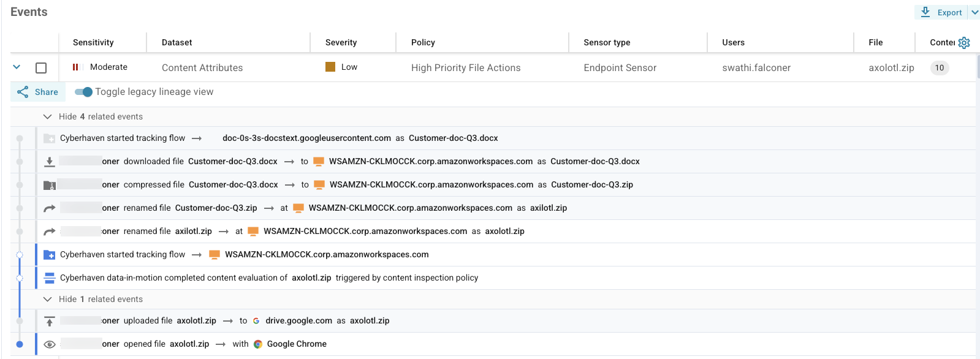Click the Share button
This screenshot has height=359, width=980.
tap(38, 92)
